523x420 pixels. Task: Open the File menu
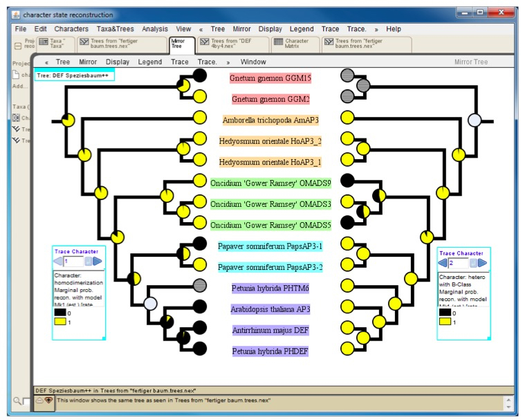[x=20, y=29]
